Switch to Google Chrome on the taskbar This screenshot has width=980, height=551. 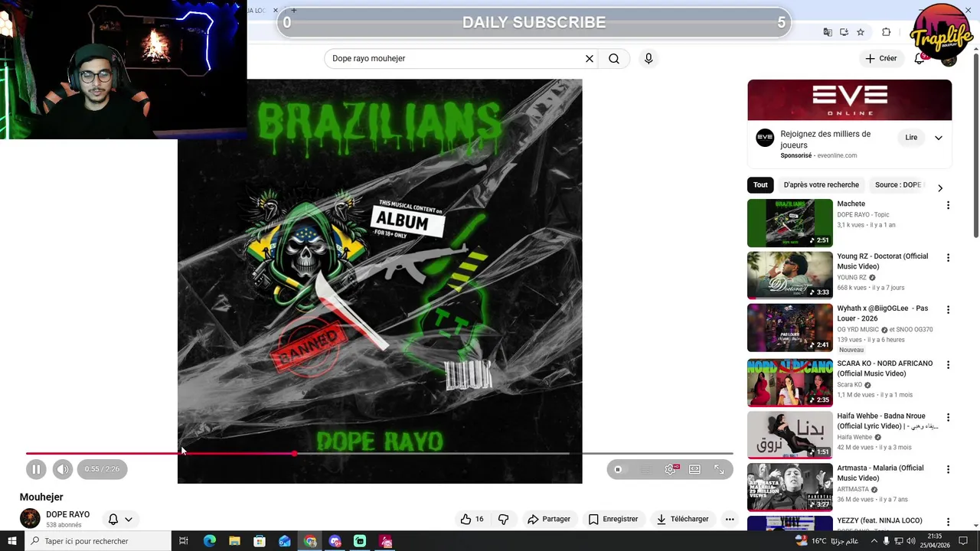(x=310, y=541)
